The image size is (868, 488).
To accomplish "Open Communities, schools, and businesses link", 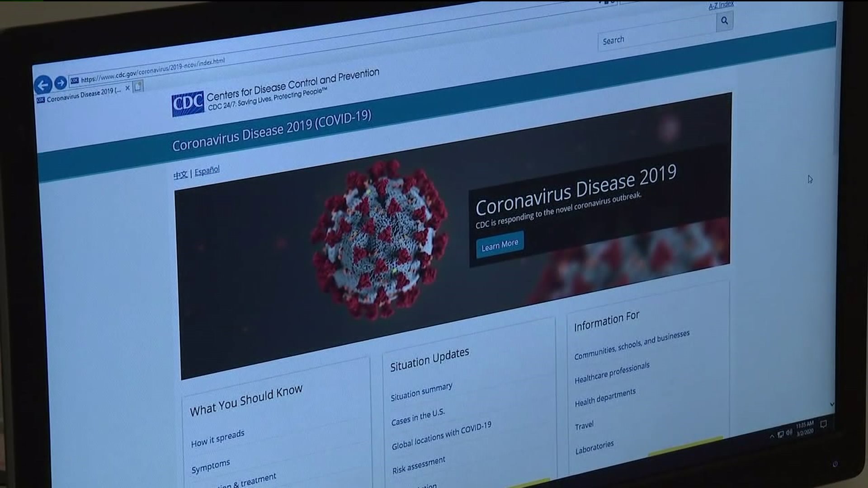I will tap(632, 345).
